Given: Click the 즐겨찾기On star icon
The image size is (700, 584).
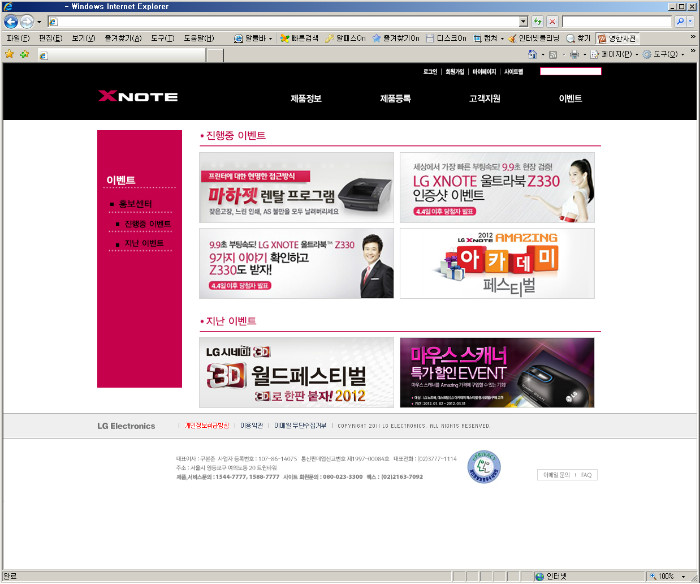Looking at the screenshot, I should (x=376, y=39).
